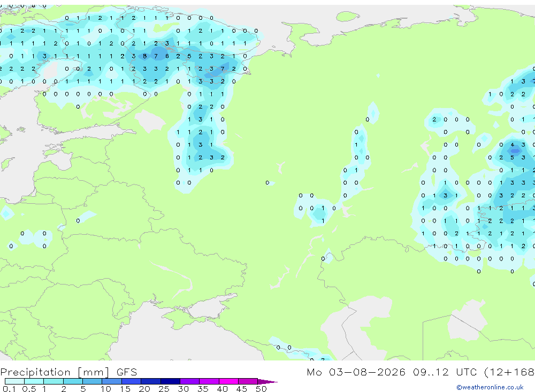Click the 1–2 mm legend color swatch
535x392 pixels.
click(53, 381)
